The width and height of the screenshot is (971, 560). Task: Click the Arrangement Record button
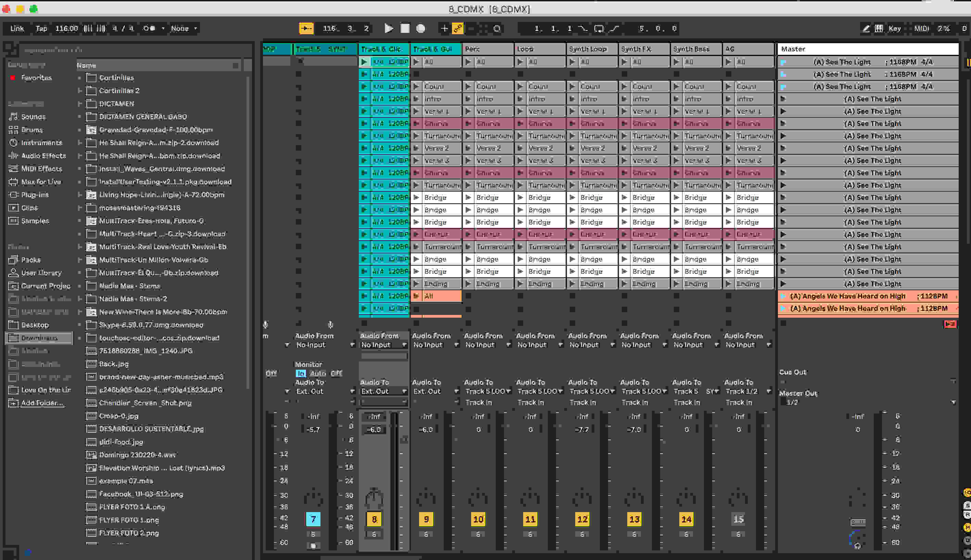[421, 28]
